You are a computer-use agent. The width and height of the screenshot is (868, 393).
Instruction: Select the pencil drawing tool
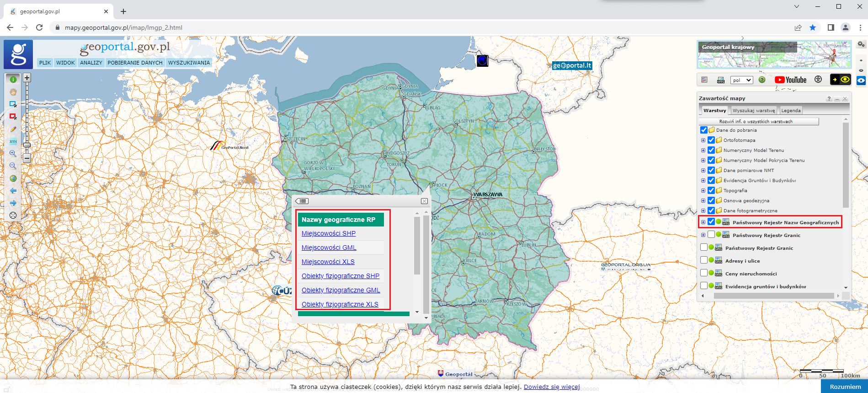[x=13, y=129]
